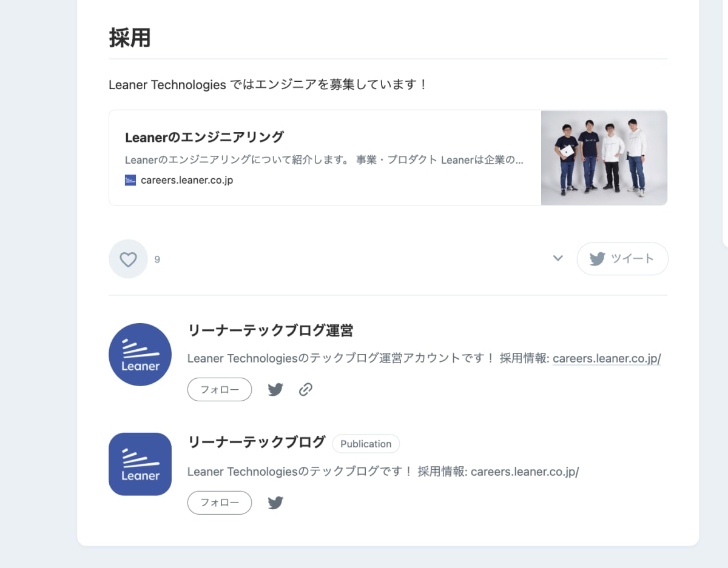Click the ではエンジニアを募集しています text
728x568 pixels.
pyautogui.click(x=329, y=85)
